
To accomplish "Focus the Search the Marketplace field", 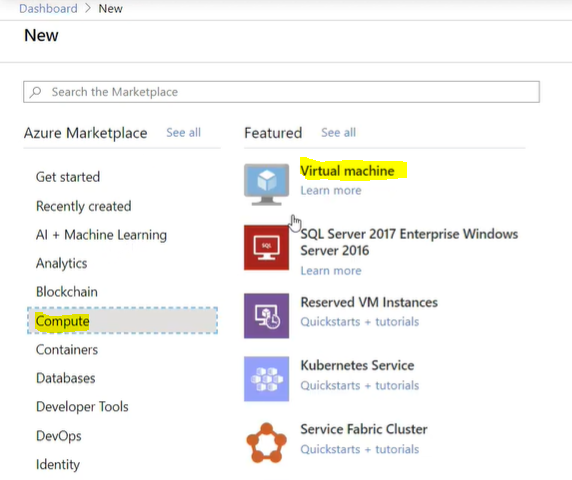I will click(281, 92).
